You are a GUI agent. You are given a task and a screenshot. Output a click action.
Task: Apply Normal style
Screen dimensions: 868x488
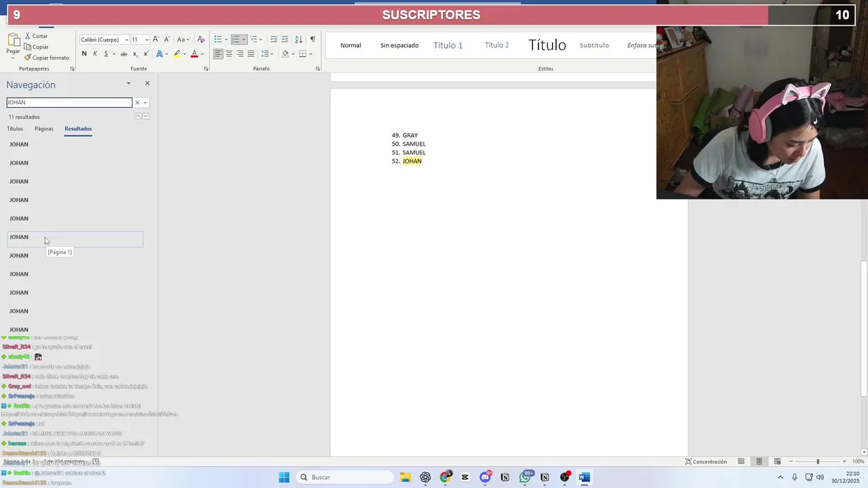tap(351, 45)
